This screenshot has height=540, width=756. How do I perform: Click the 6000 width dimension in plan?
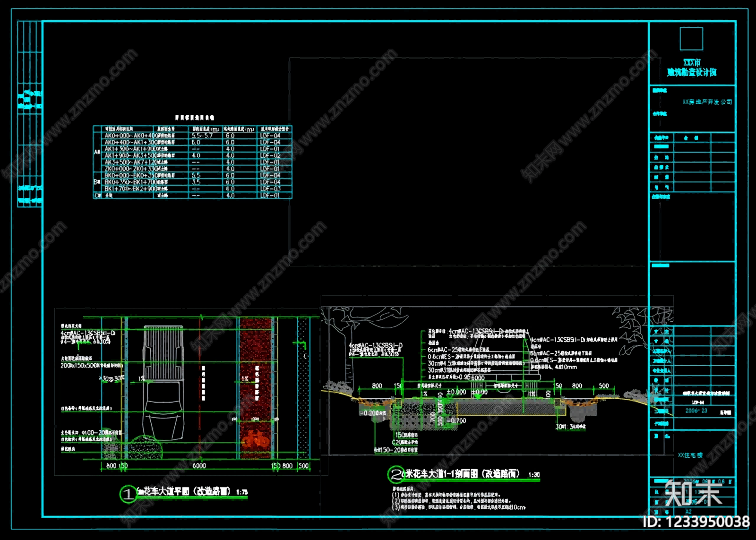click(199, 466)
